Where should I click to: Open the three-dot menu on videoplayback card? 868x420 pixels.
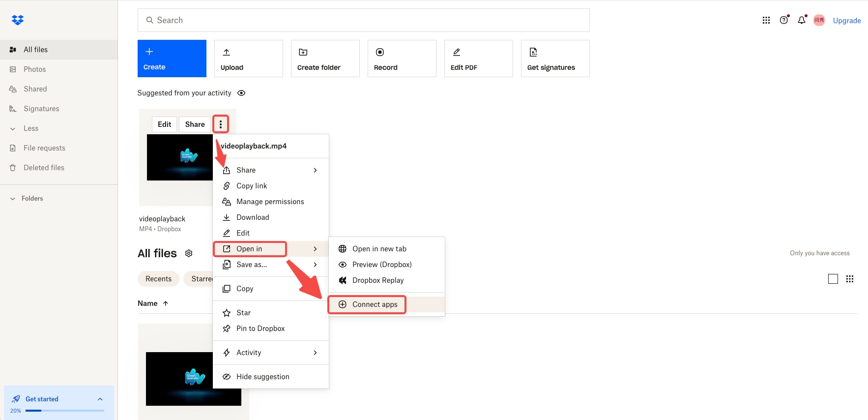click(221, 124)
